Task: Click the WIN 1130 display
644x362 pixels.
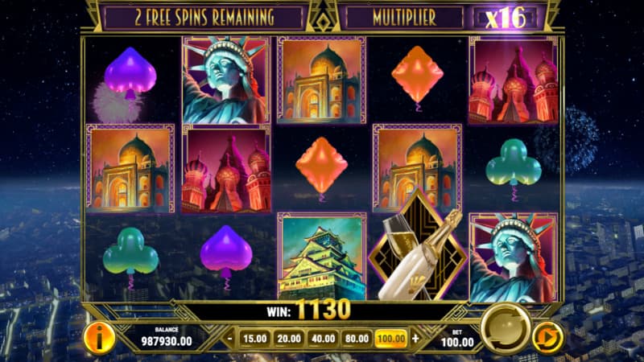Action: coord(309,310)
